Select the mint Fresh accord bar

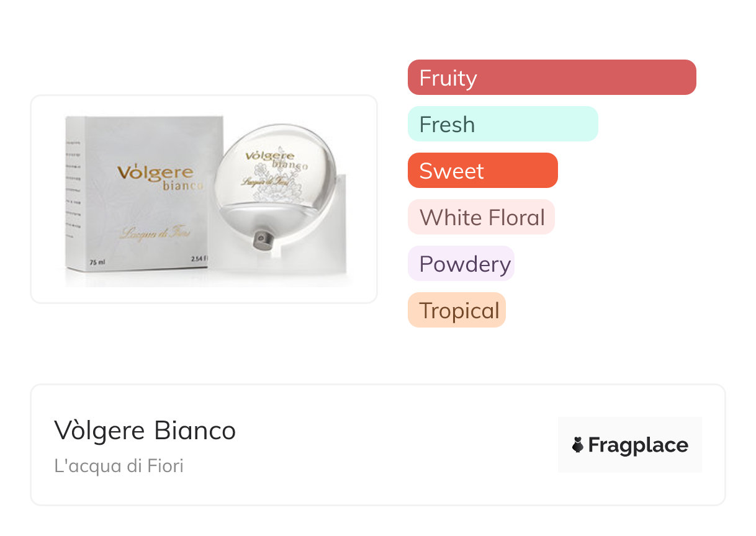502,124
